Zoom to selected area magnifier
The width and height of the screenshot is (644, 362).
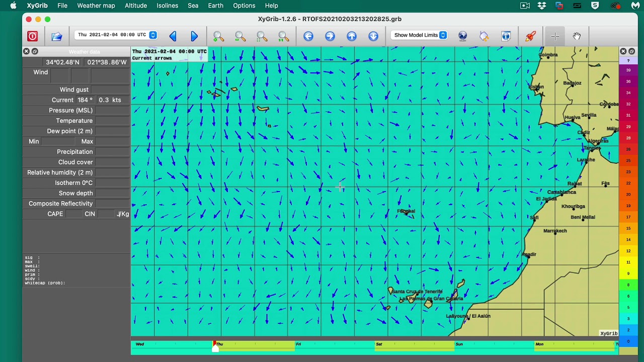(262, 36)
